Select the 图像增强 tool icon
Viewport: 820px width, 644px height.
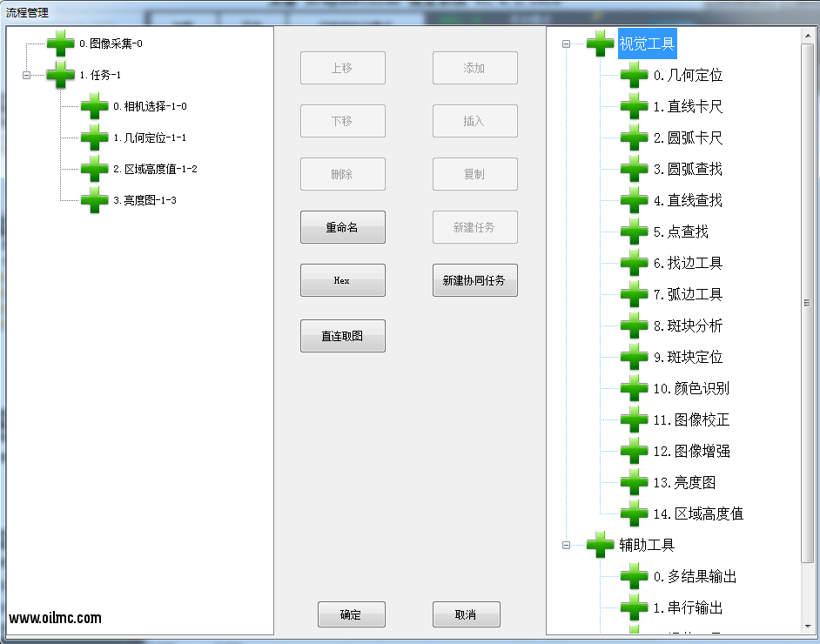pos(634,452)
